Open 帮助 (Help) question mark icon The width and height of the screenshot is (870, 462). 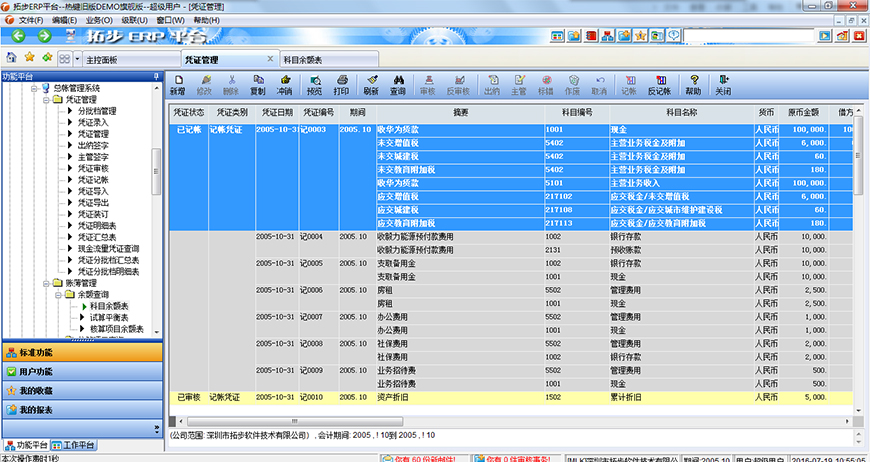tap(693, 84)
